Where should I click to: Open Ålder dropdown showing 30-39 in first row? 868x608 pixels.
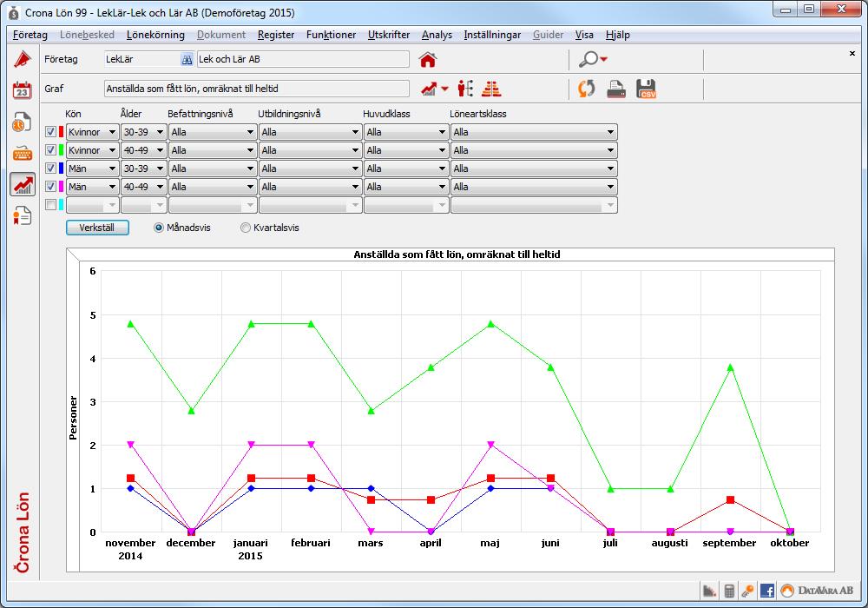144,132
